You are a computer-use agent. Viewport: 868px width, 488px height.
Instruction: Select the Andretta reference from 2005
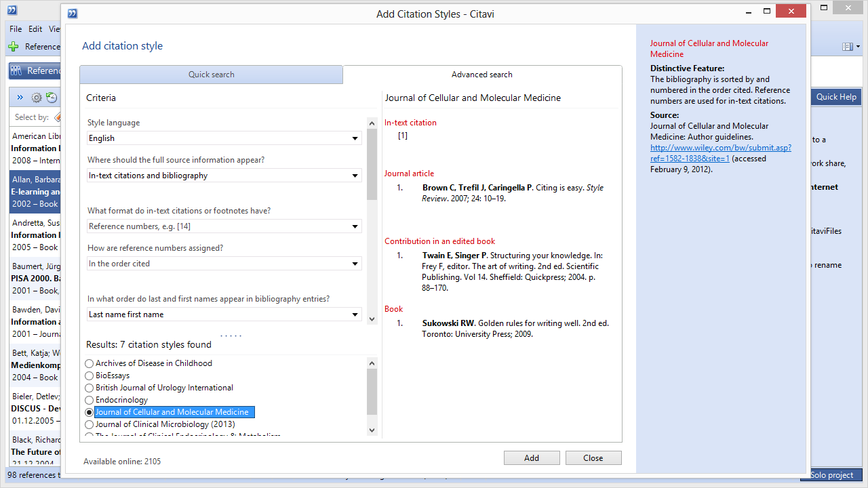tap(35, 235)
